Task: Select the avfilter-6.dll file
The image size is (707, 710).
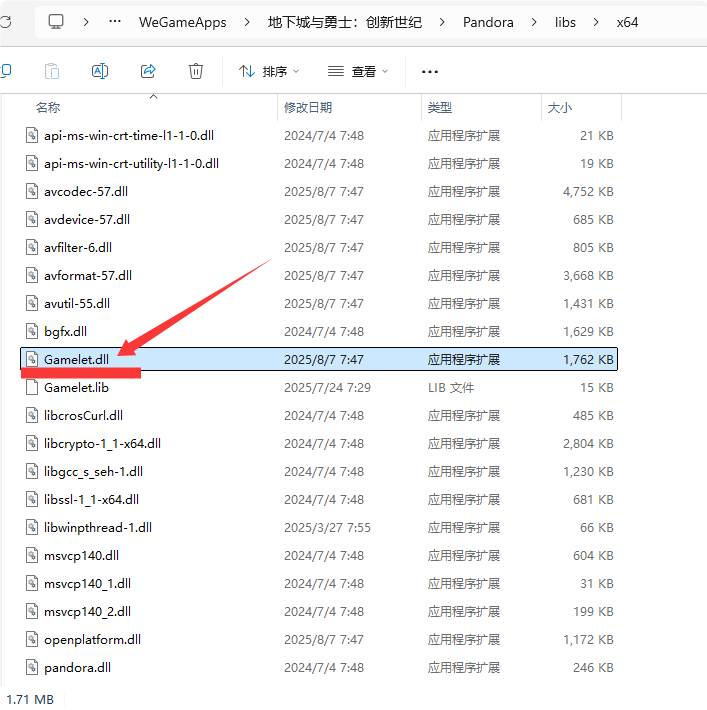Action: click(78, 248)
